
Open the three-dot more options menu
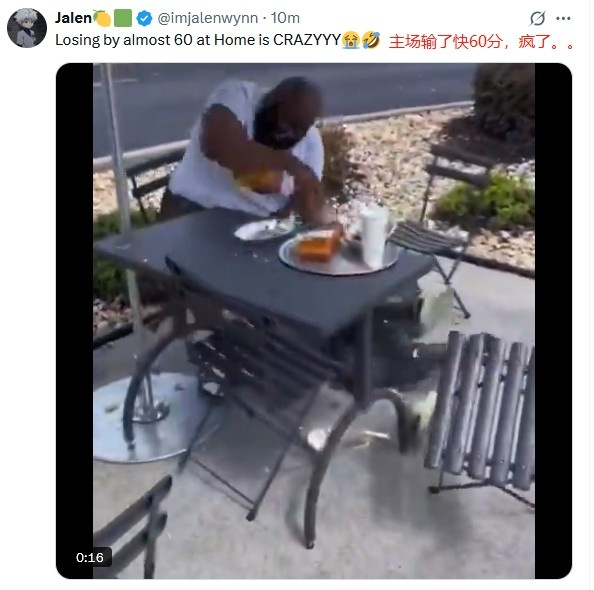(563, 18)
